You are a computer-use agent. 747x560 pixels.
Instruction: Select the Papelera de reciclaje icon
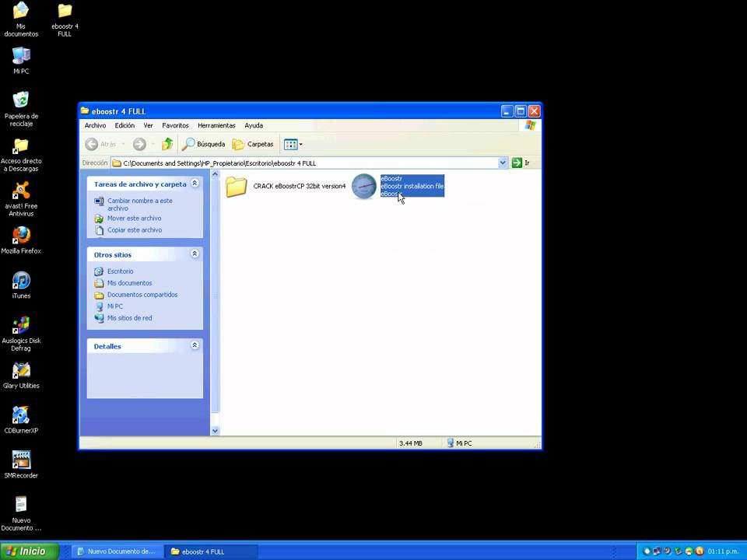(21, 109)
